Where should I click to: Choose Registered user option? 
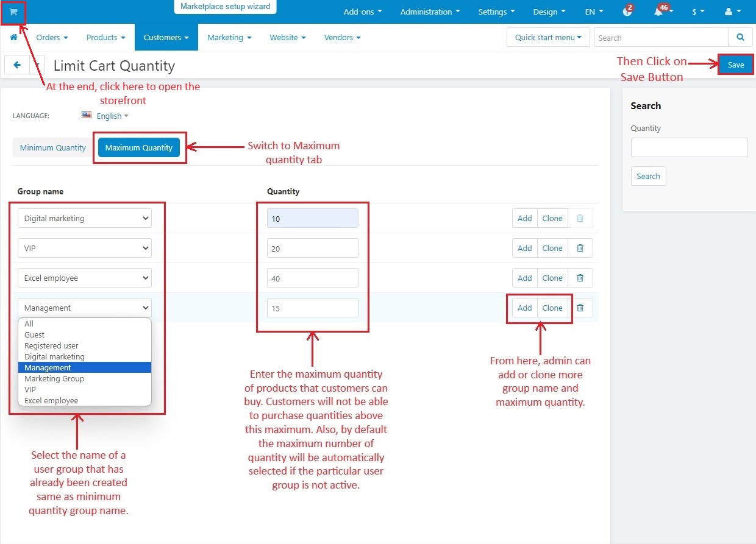click(x=85, y=345)
